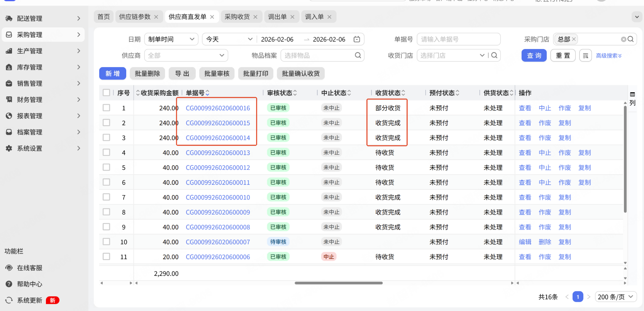The height and width of the screenshot is (311, 644).
Task: Open order link CG0009926020600013
Action: [218, 153]
